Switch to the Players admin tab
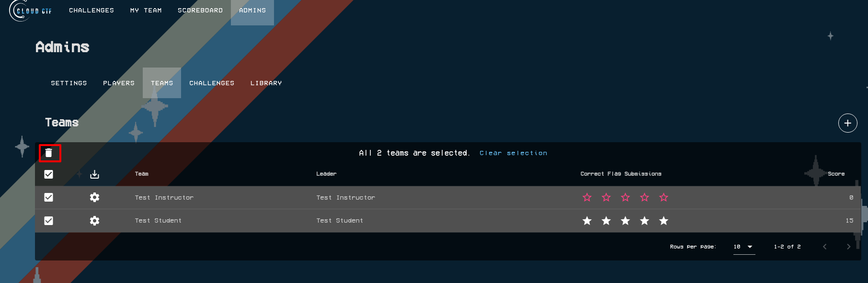Viewport: 868px width, 283px height. click(119, 83)
